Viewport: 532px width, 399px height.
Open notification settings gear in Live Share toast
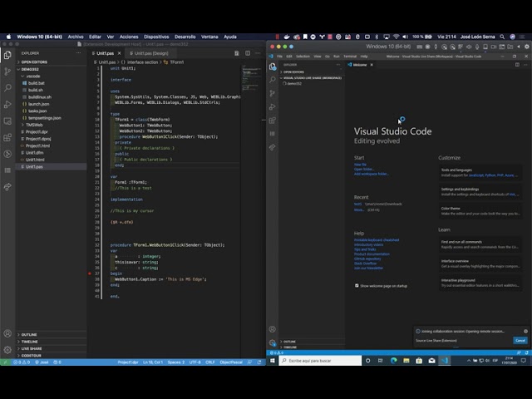525,331
